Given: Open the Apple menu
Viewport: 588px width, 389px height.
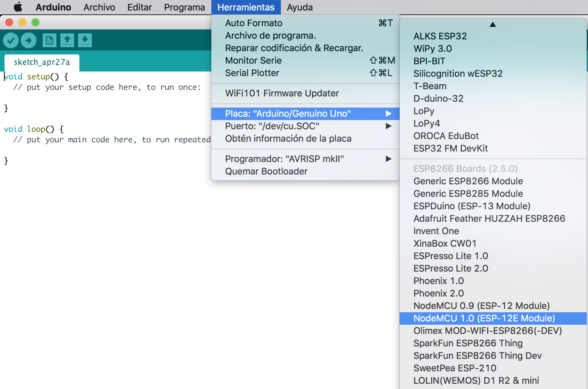Looking at the screenshot, I should pos(18,7).
